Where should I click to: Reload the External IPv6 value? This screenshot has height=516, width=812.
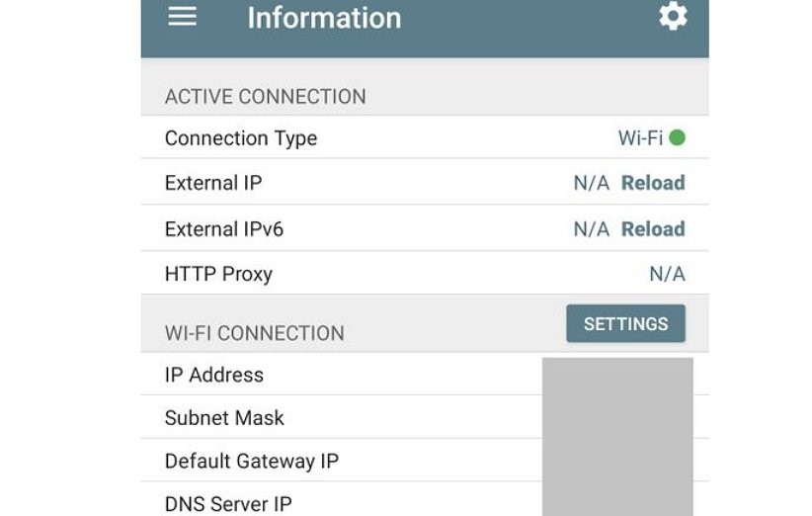coord(653,229)
